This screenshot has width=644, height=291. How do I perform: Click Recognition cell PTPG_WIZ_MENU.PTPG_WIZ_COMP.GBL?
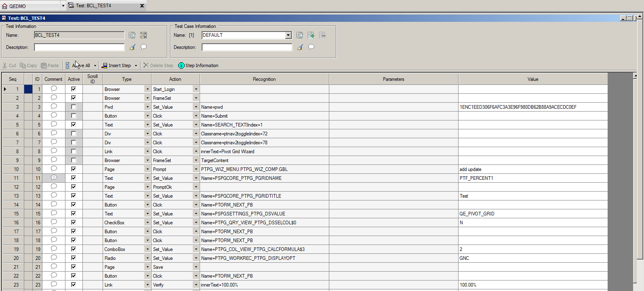(x=264, y=169)
